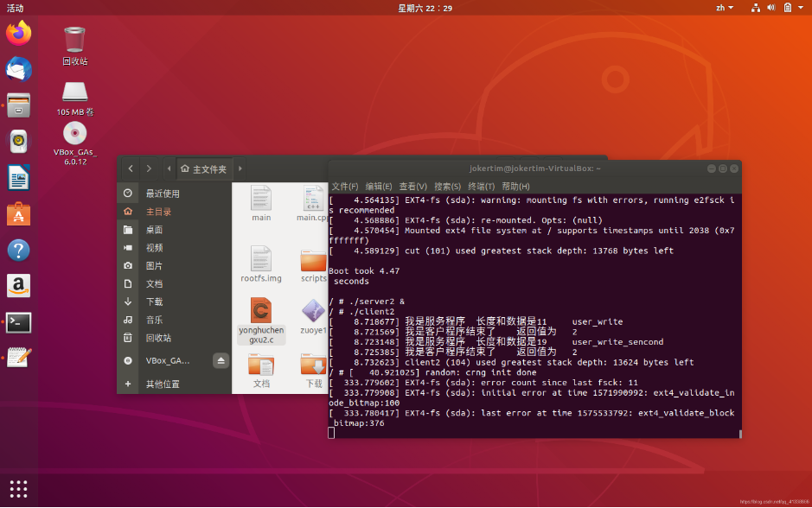Select 图片 in Files sidebar

click(x=174, y=266)
